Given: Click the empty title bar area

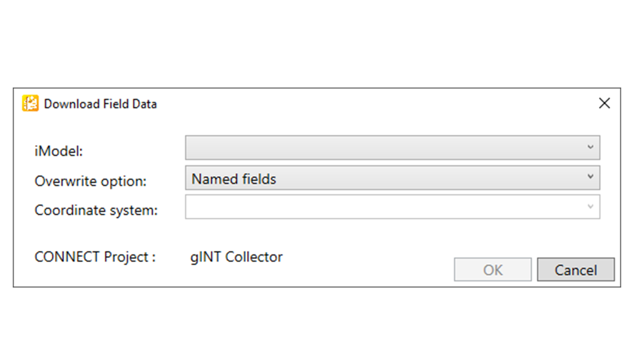Looking at the screenshot, I should click(369, 103).
